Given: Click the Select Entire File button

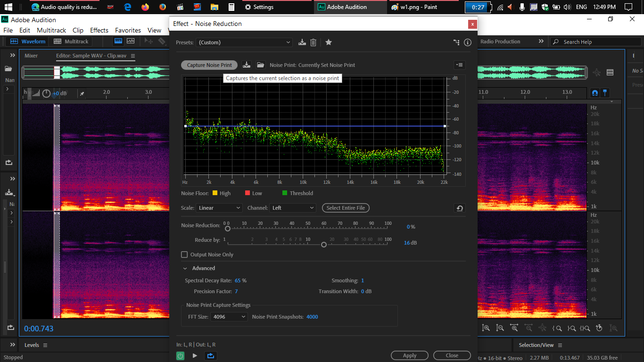Looking at the screenshot, I should 346,208.
